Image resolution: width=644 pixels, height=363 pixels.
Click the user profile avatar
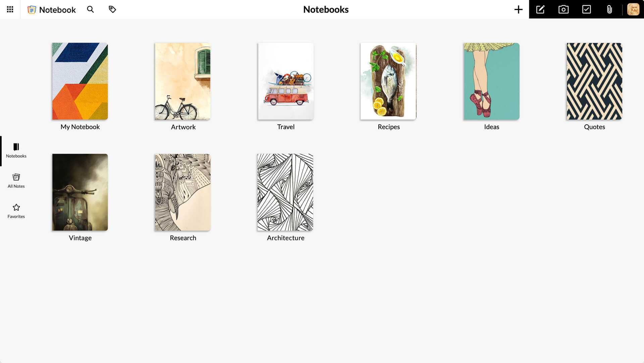(633, 9)
